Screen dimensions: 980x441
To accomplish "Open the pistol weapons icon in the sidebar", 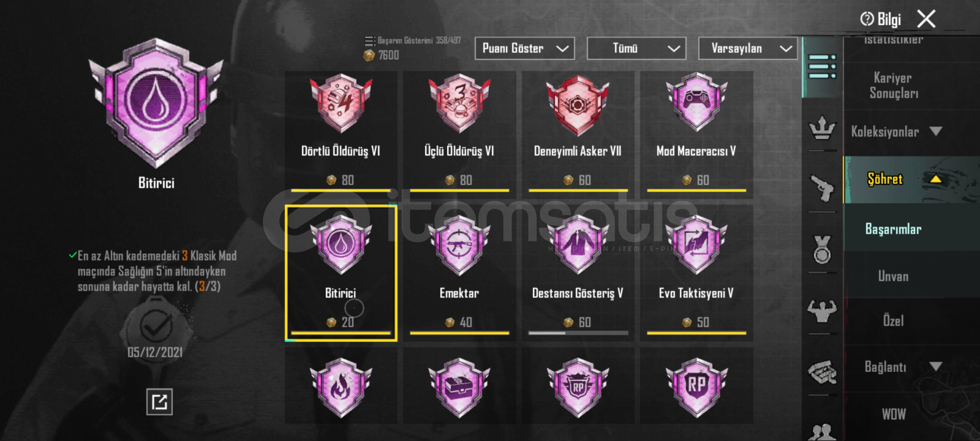I will 822,189.
